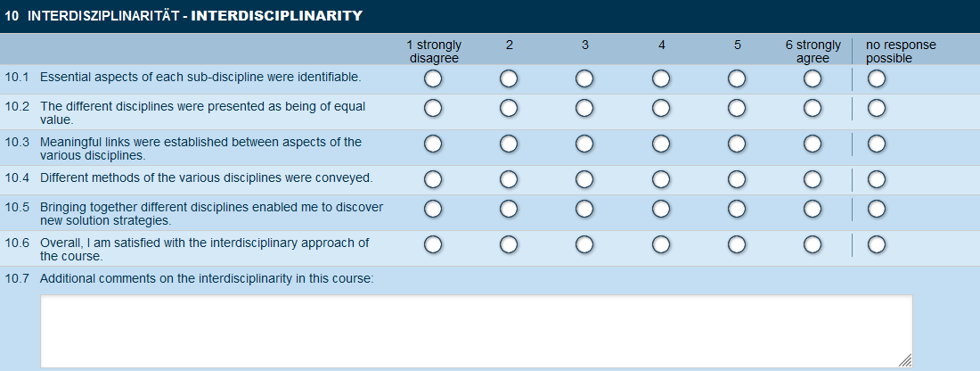Select rating 3 for question 10.4

pos(584,180)
